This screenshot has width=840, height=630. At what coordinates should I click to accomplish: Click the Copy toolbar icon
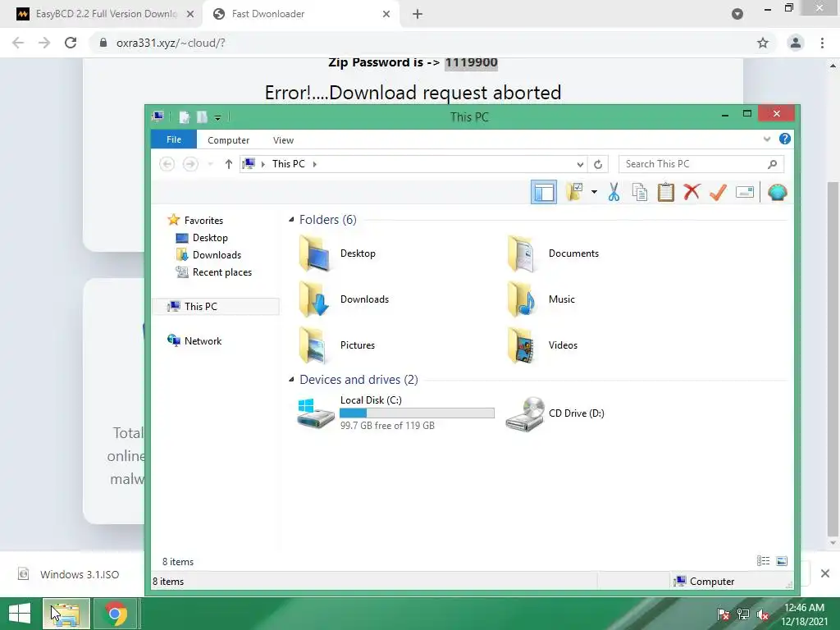pyautogui.click(x=640, y=192)
